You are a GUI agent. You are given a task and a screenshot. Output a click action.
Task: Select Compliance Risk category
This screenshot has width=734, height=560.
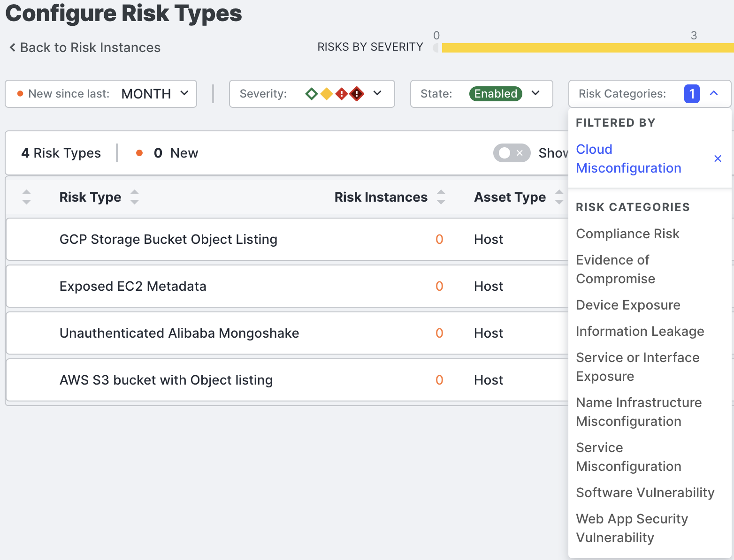tap(627, 234)
